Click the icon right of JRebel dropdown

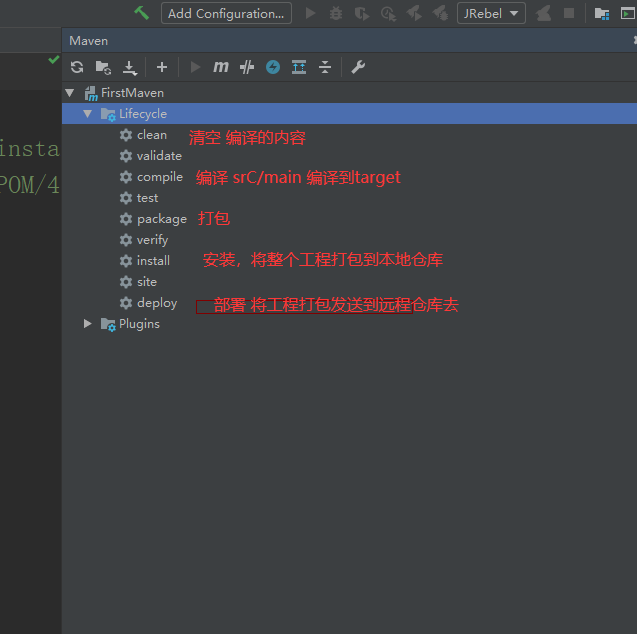coord(543,14)
